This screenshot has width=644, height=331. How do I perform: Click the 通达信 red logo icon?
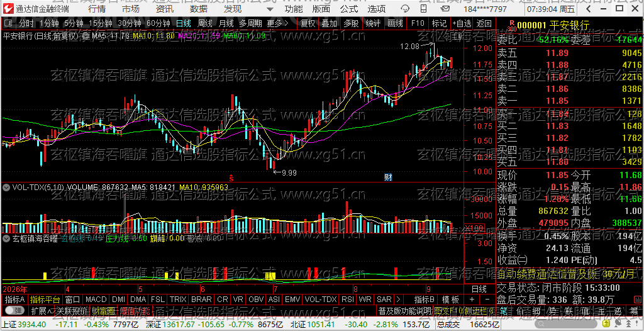click(8, 9)
